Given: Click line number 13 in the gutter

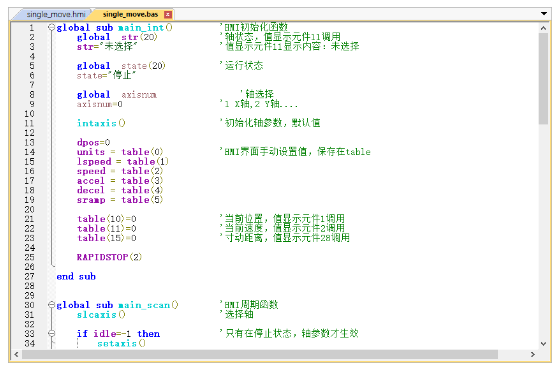Looking at the screenshot, I should point(29,142).
